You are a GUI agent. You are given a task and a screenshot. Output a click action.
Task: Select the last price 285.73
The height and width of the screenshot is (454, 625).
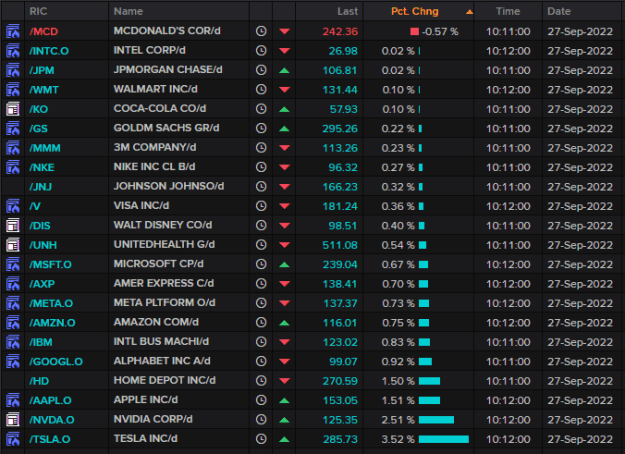tap(340, 439)
